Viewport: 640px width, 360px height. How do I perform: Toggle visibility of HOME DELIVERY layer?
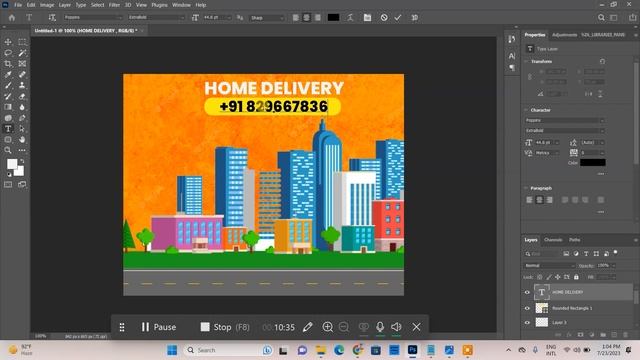click(x=527, y=292)
